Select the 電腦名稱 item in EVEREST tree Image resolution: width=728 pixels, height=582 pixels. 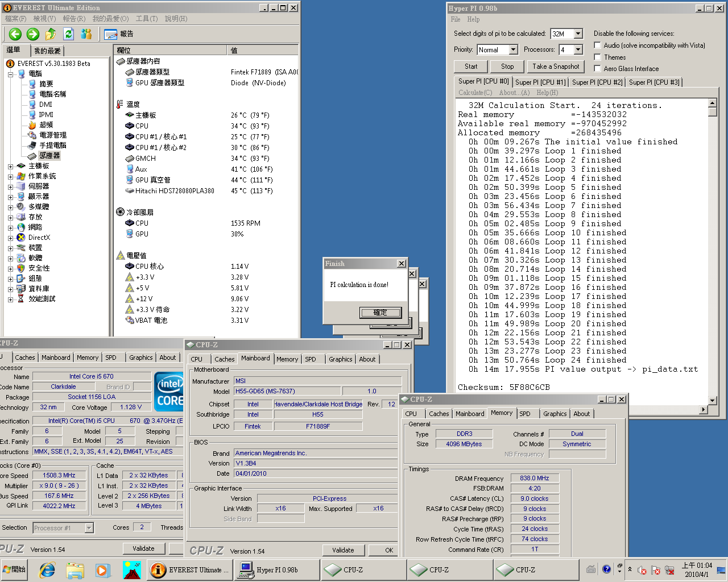click(53, 94)
